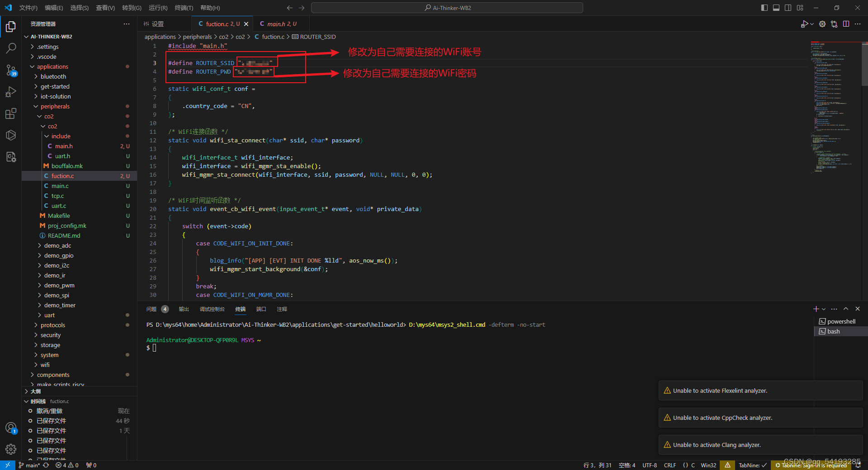Expand the demo_adc folder
Viewport: 868px width, 470px height.
coord(57,245)
